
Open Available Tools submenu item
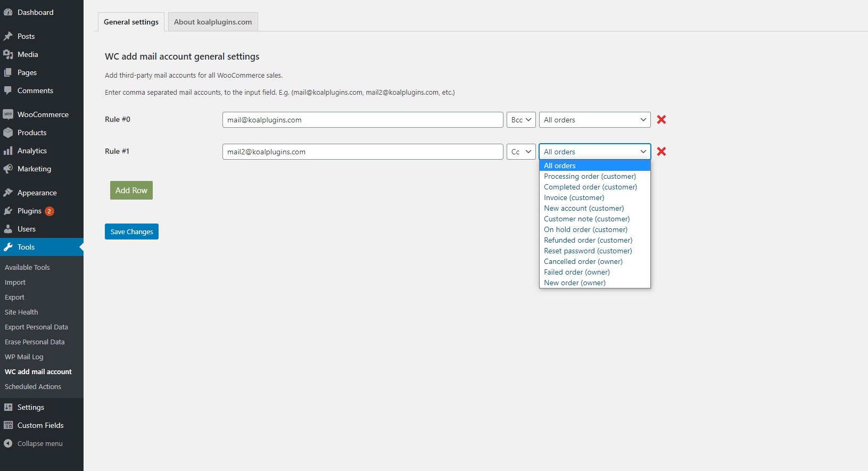(x=27, y=267)
